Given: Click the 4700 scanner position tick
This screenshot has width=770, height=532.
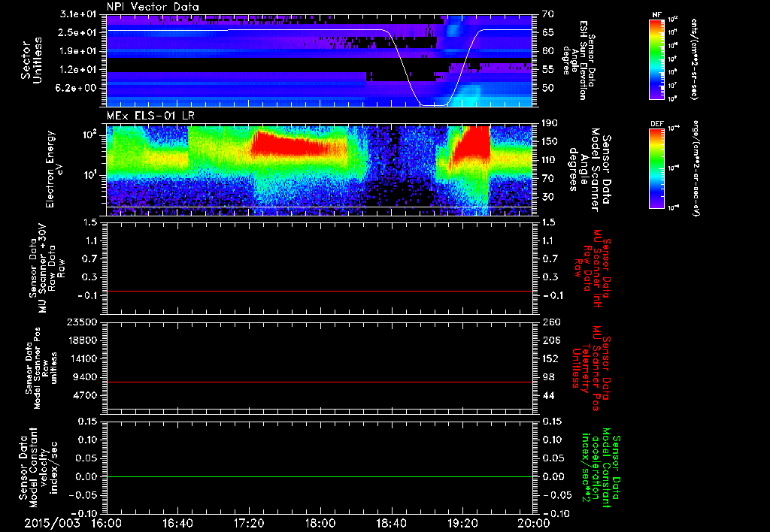Looking at the screenshot, I should pos(86,395).
